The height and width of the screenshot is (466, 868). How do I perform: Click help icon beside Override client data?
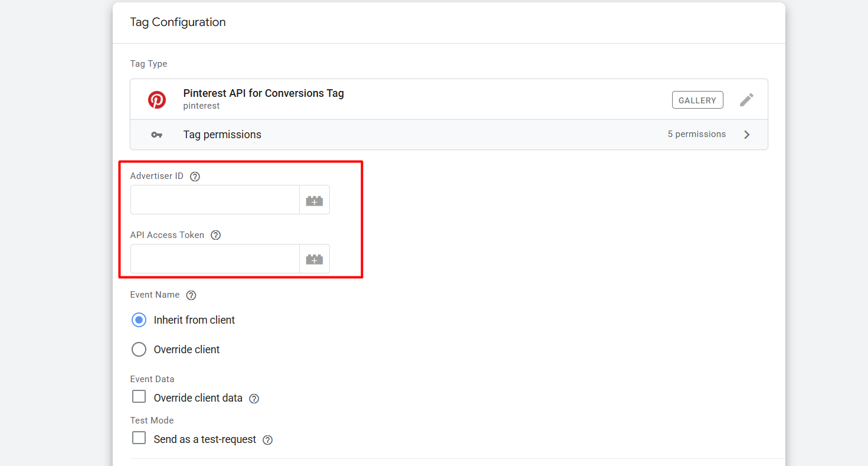(254, 399)
